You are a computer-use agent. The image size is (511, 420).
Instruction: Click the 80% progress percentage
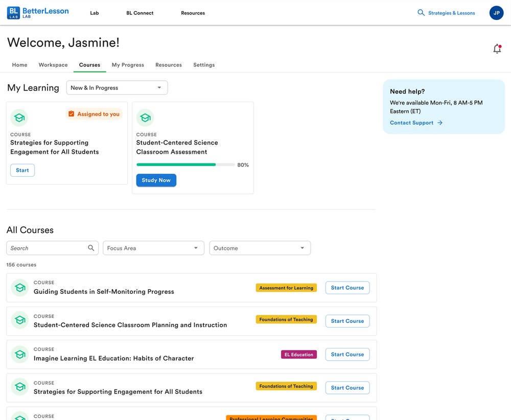(x=243, y=165)
